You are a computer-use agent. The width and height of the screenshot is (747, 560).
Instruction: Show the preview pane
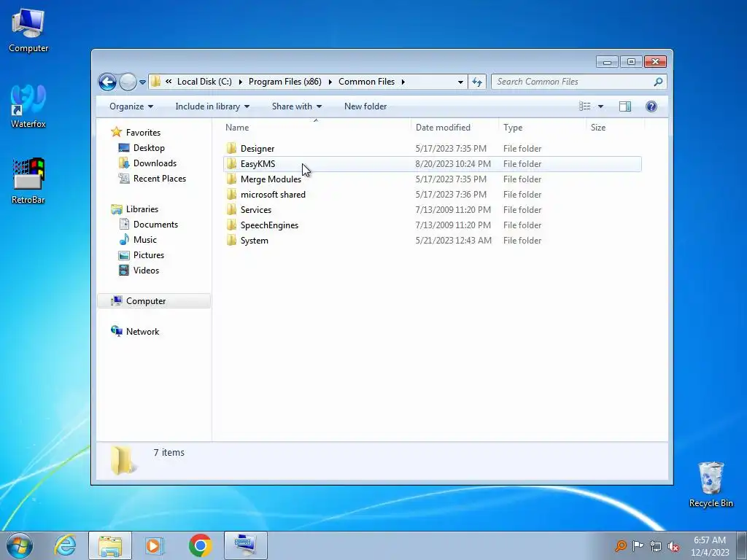point(625,106)
